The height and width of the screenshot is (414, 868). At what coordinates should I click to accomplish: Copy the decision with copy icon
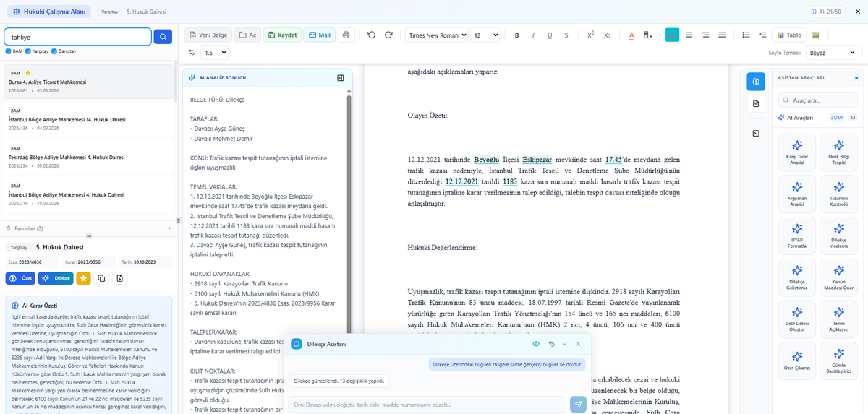tap(101, 278)
